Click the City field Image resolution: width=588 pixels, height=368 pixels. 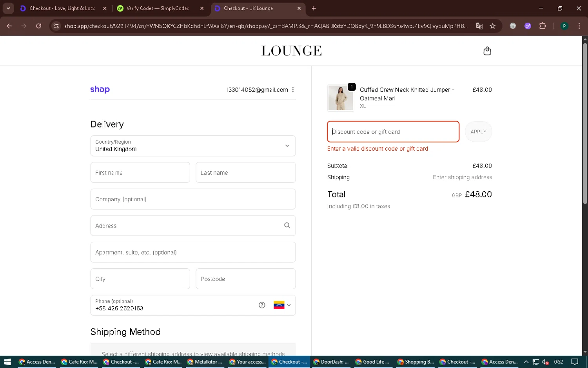[x=140, y=279]
